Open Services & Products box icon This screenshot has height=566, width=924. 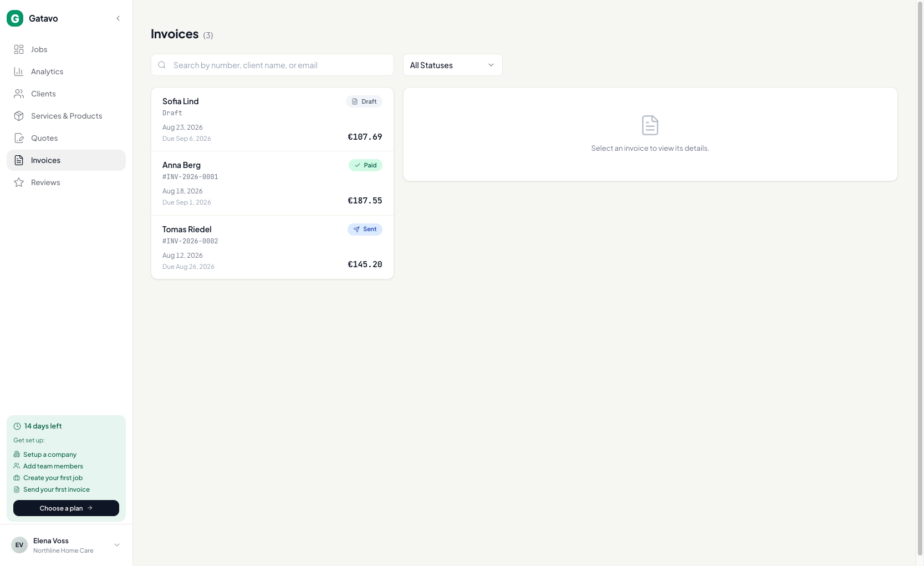pyautogui.click(x=19, y=116)
